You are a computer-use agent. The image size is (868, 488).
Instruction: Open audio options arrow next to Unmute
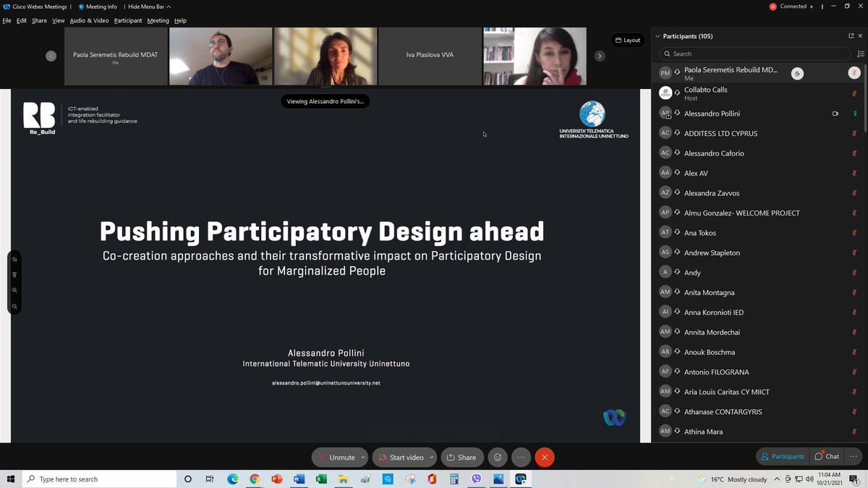click(363, 457)
